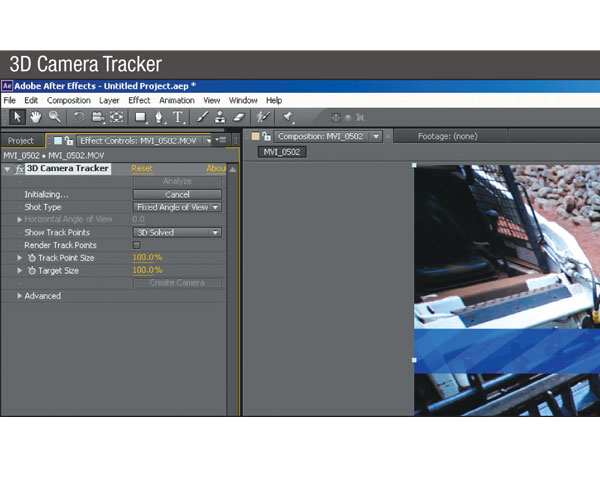Open About for 3D Camera Tracker
Viewport: 600px width, 480px height.
pos(216,168)
